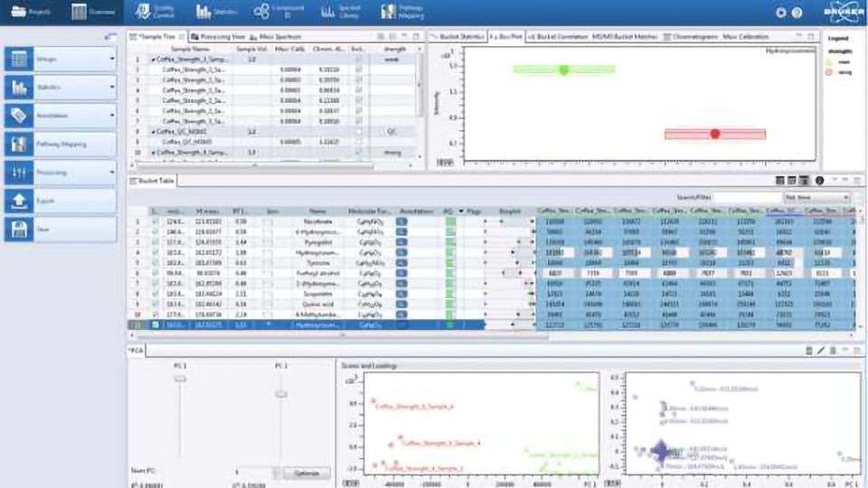
Task: Toggle checkbox for bucket row 3 Pyrogallol
Action: coord(155,242)
